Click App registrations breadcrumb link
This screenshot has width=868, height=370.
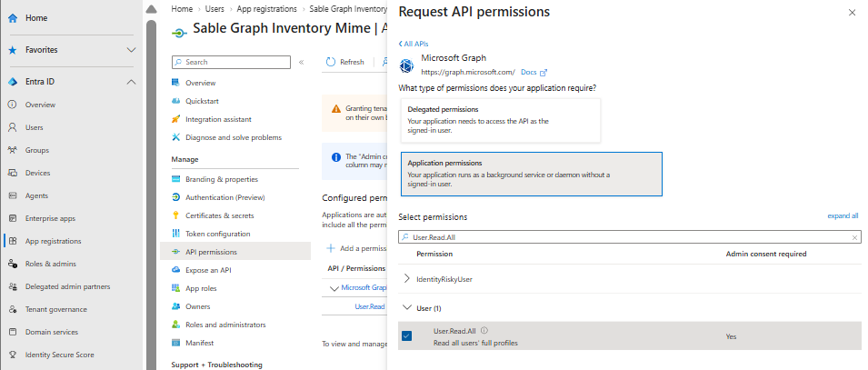tap(267, 9)
